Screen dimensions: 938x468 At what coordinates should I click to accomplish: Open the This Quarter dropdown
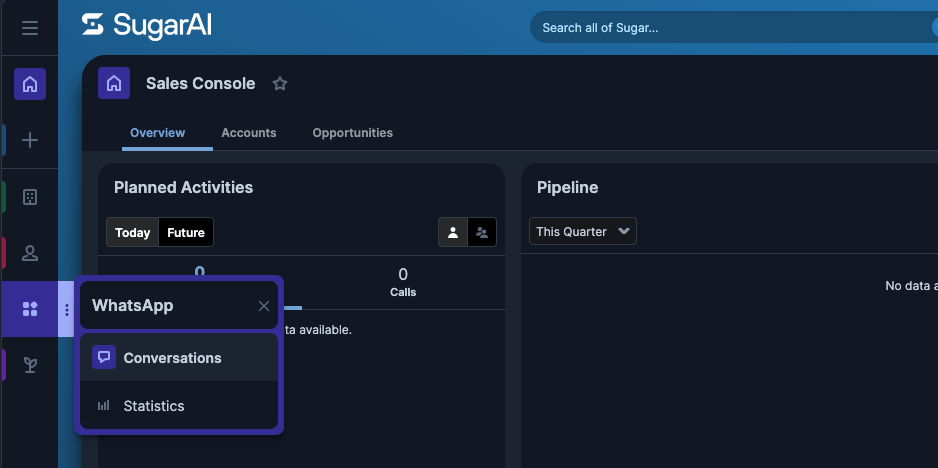pyautogui.click(x=583, y=231)
